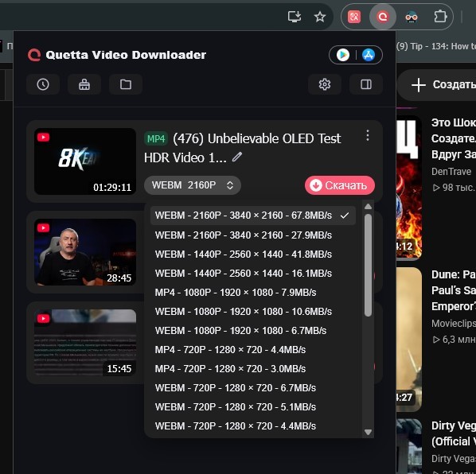Bookmark this page with star icon
The image size is (476, 474).
pyautogui.click(x=320, y=17)
